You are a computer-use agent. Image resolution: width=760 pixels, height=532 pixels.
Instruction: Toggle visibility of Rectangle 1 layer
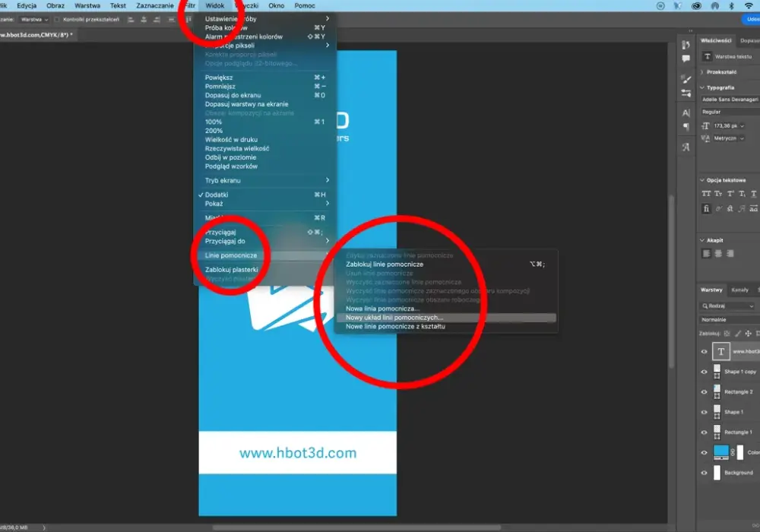pyautogui.click(x=705, y=432)
